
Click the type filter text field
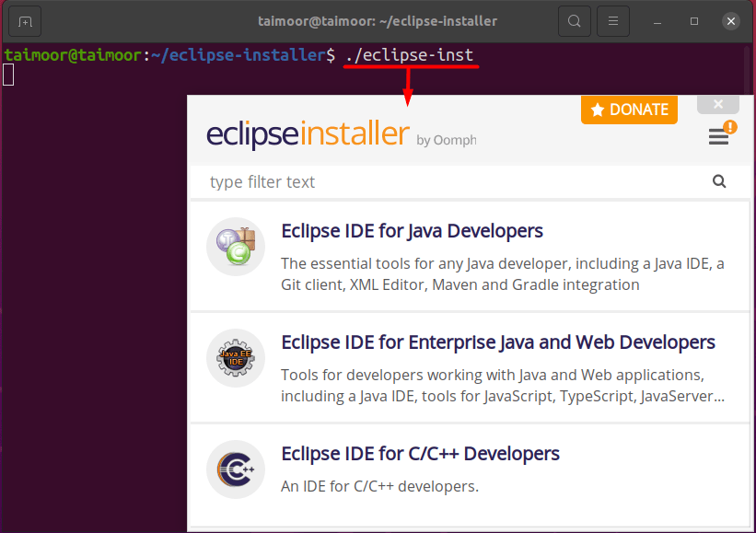(x=453, y=181)
